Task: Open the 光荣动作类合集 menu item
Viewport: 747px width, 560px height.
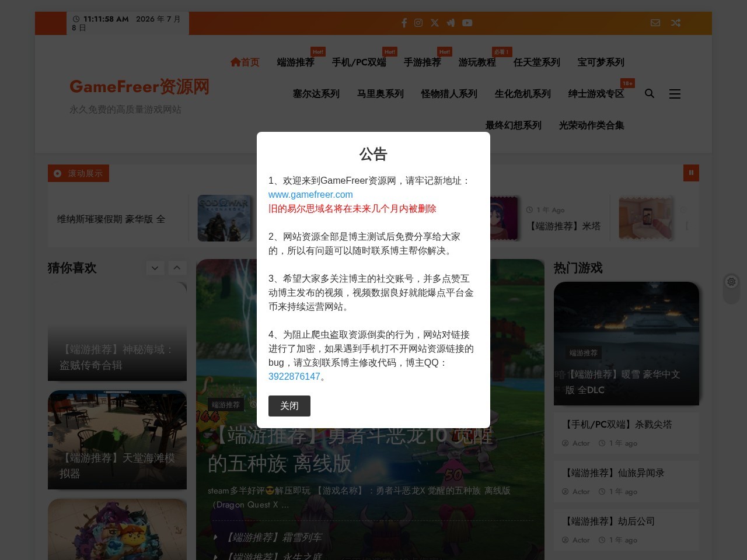Action: click(592, 125)
